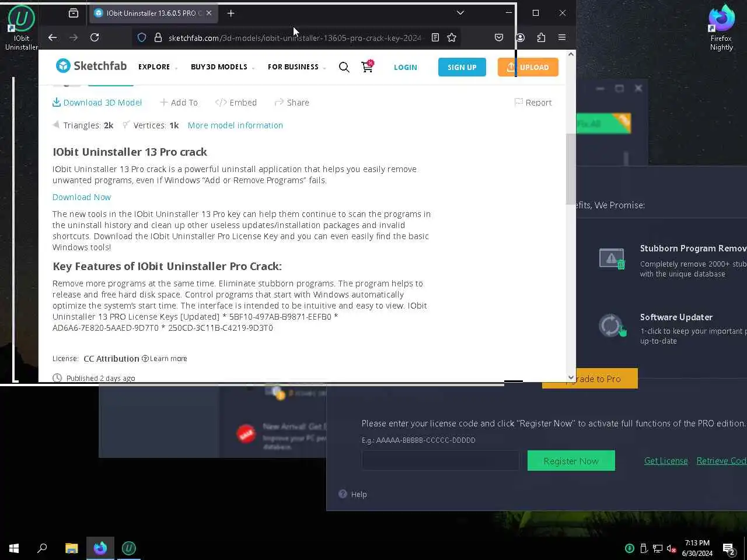747x560 pixels.
Task: Click the IObit license code input field
Action: coord(440,461)
